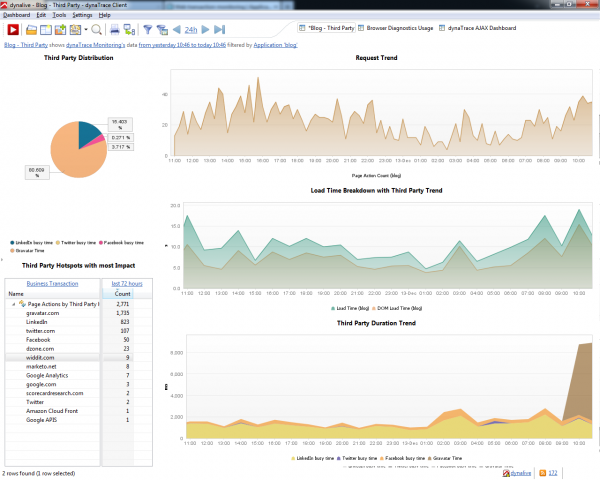Open the Tools menu
The image size is (600, 480).
(x=59, y=15)
